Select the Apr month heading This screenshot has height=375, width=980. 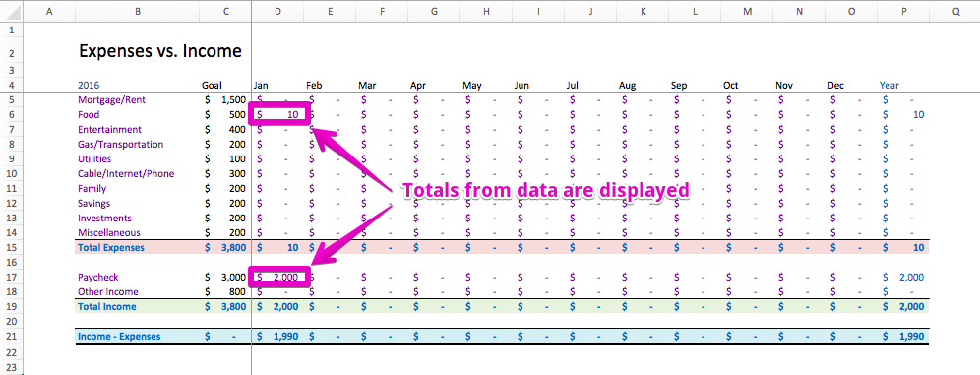point(418,85)
